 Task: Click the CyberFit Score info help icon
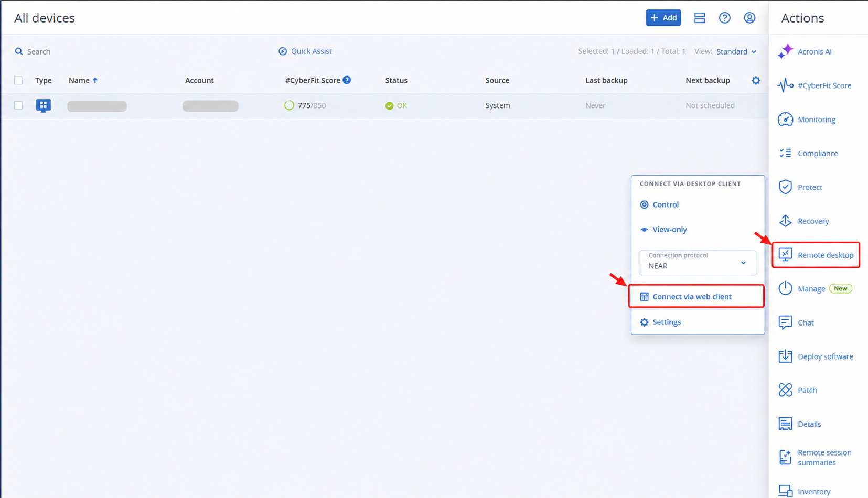coord(347,80)
